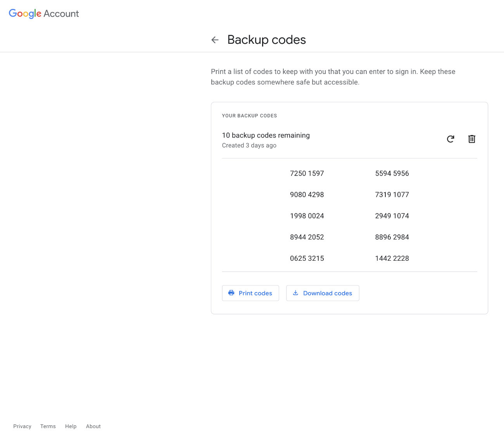Select backup code 7250 1597

(x=307, y=173)
